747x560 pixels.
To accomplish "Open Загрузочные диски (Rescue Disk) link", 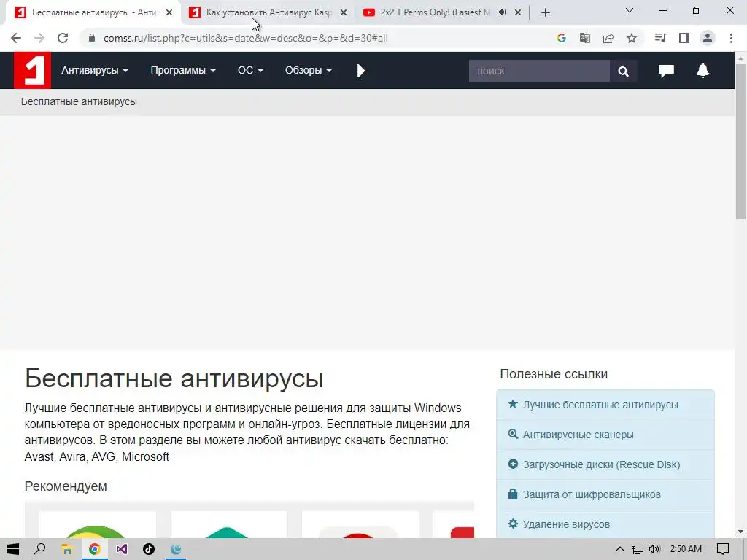I will 601,464.
